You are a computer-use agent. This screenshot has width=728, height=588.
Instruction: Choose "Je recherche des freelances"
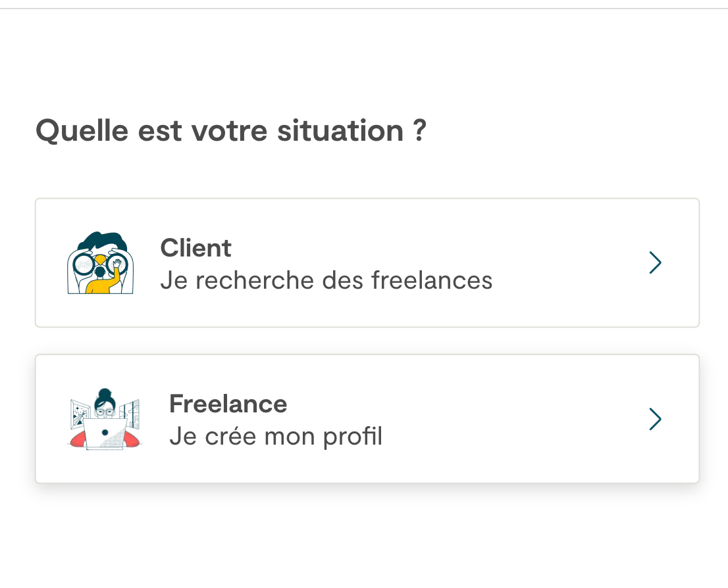[x=326, y=281]
